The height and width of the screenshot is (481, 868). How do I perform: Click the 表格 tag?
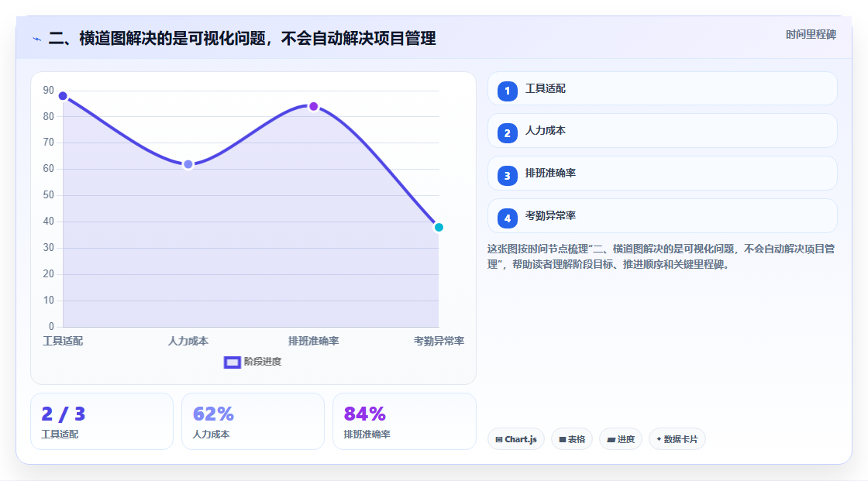[x=572, y=439]
